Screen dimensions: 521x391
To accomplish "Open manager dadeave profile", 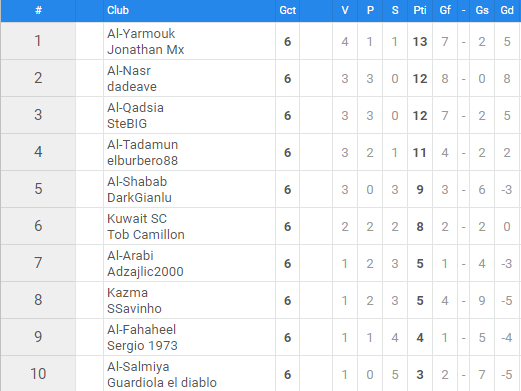I will (132, 87).
